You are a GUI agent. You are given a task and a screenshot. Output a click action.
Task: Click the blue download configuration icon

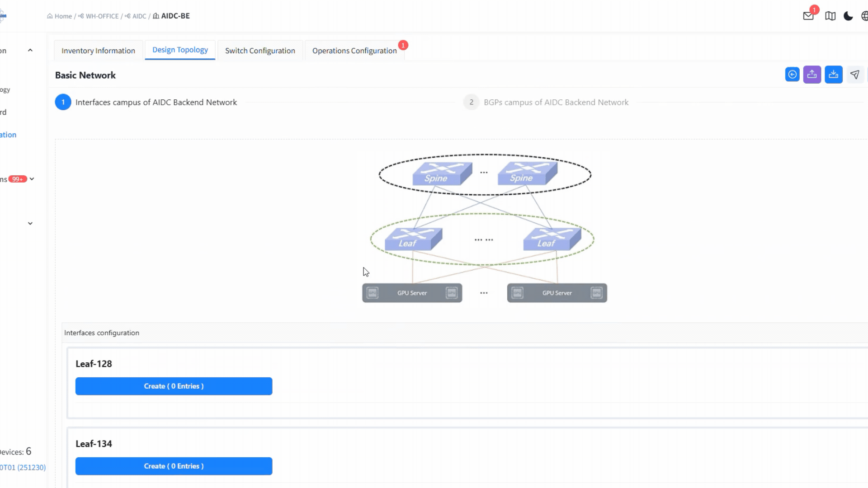pos(834,74)
